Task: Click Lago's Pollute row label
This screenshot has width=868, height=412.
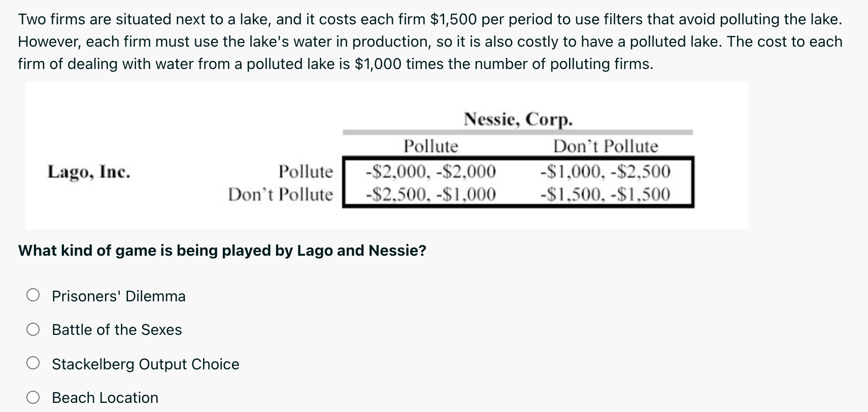Action: (306, 171)
